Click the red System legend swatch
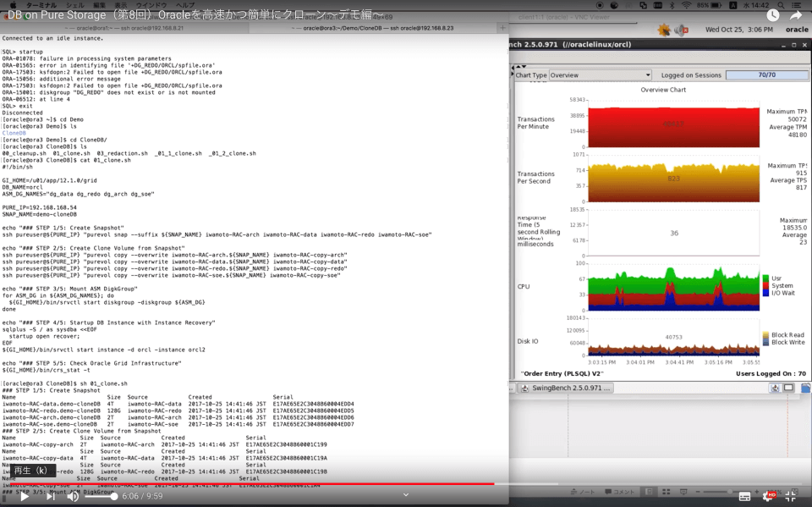The image size is (812, 507). click(766, 285)
